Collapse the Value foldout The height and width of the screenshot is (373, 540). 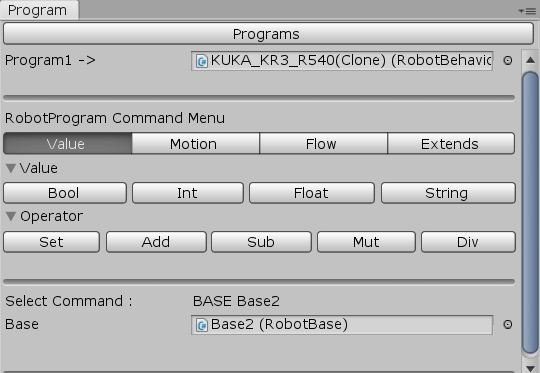tap(11, 168)
